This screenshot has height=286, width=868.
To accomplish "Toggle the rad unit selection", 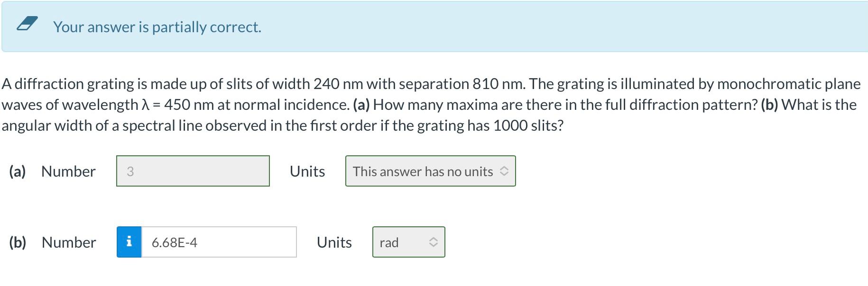I will click(x=408, y=242).
